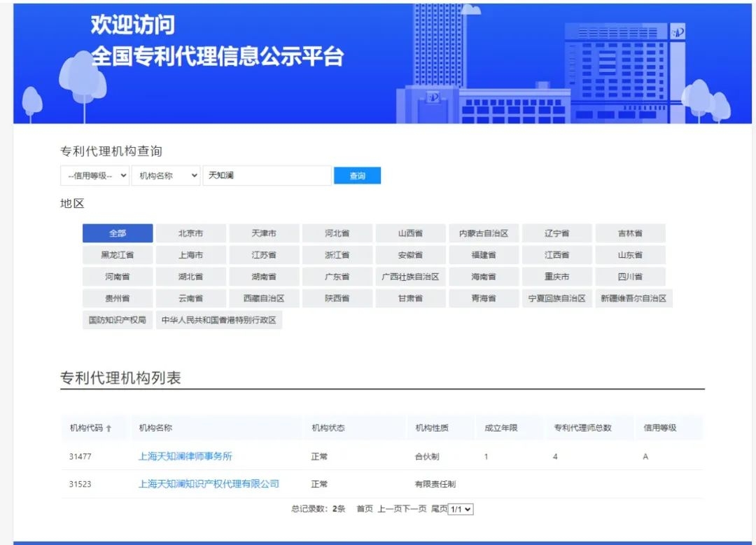The width and height of the screenshot is (756, 545).
Task: Choose 黑龙江省 region button
Action: click(x=118, y=255)
